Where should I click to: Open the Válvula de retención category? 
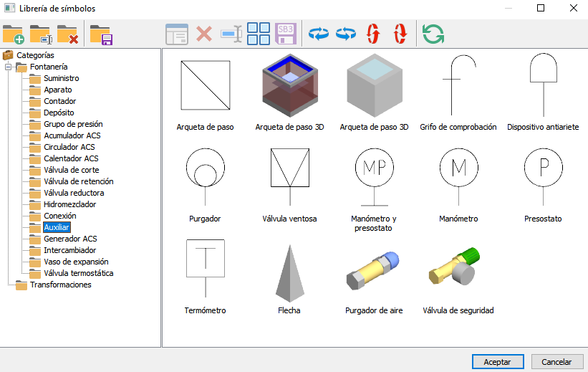point(79,181)
